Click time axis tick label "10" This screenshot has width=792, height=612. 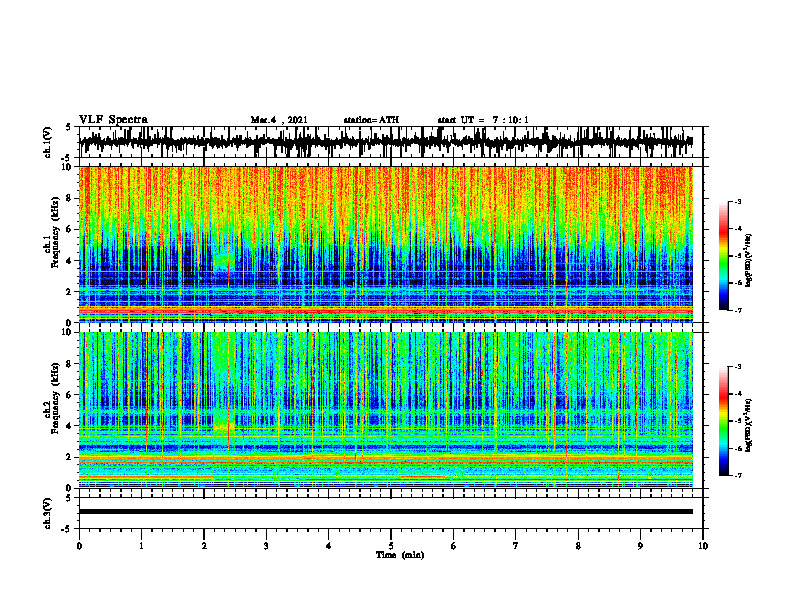click(703, 545)
